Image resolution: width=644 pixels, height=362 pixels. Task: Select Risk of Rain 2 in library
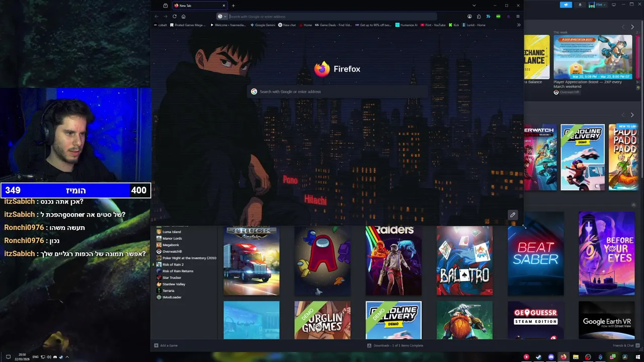tap(170, 264)
